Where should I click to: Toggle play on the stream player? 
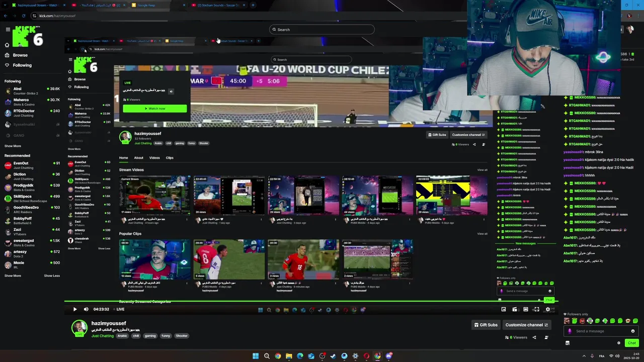click(75, 309)
